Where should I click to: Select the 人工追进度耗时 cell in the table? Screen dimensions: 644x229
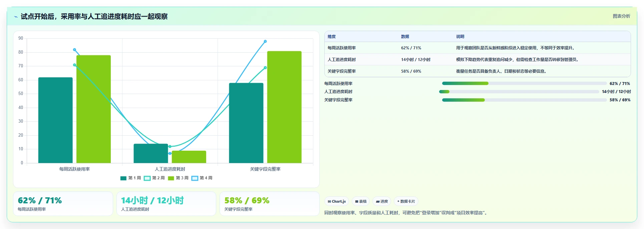[342, 60]
